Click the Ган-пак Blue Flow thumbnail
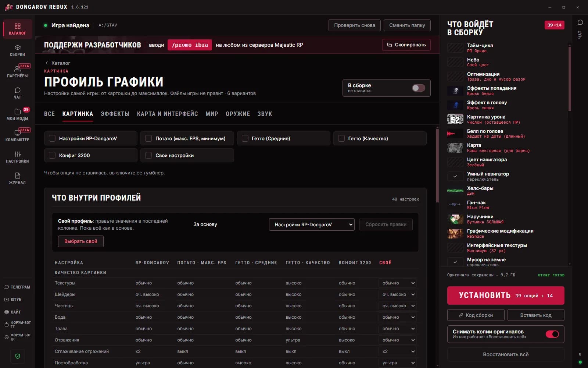This screenshot has height=368, width=588. click(x=455, y=205)
